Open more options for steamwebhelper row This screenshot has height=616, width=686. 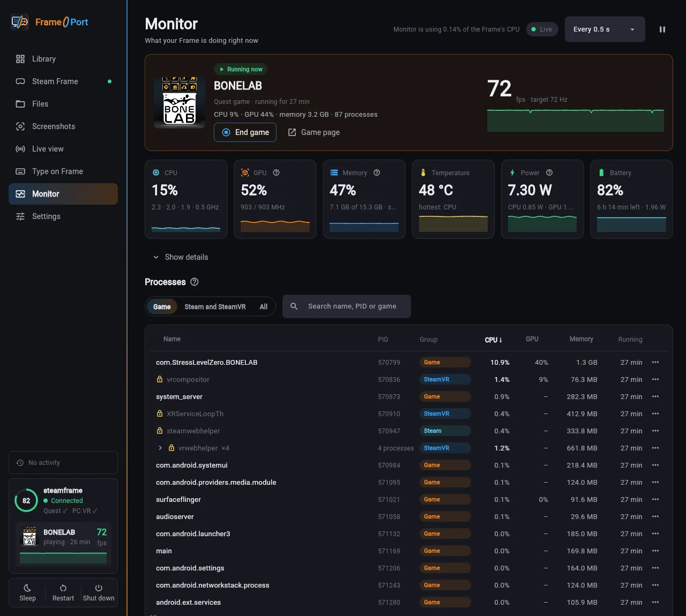click(655, 431)
